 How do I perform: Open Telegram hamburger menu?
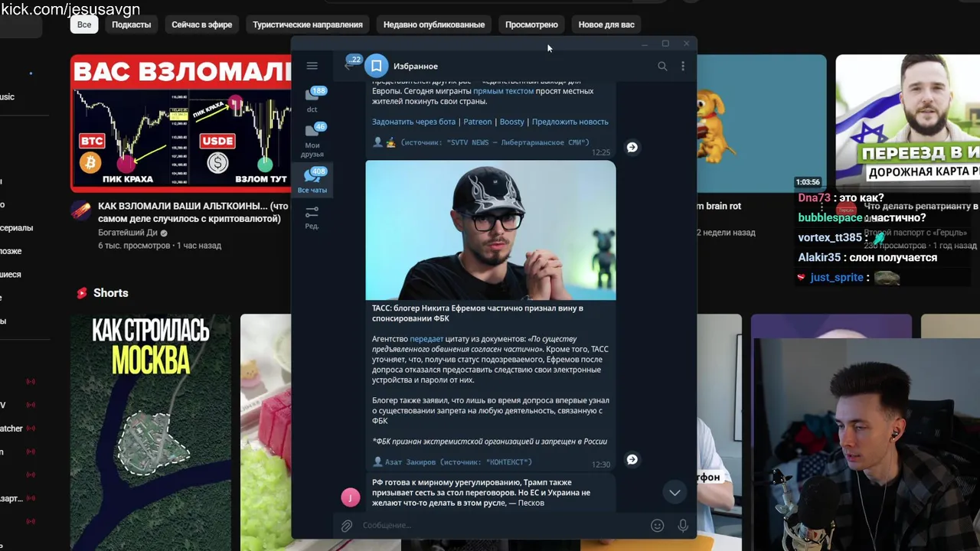[x=312, y=66]
